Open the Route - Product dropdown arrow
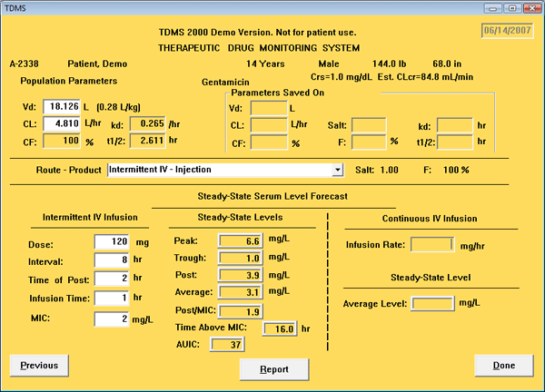Viewport: 545px width, 392px height. 337,169
